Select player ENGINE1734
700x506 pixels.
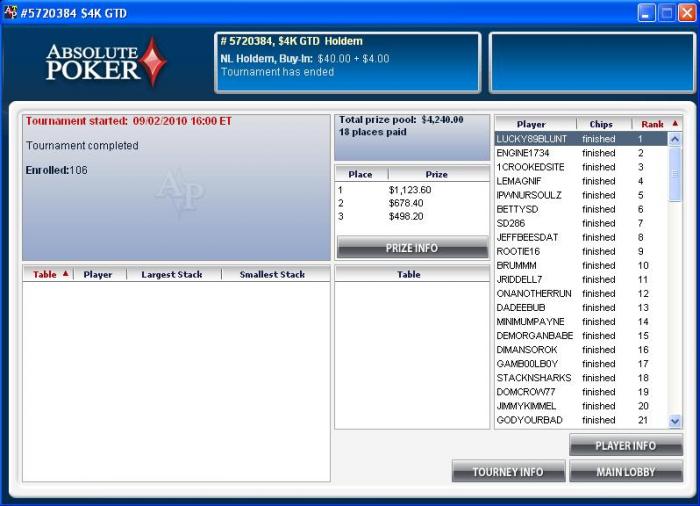click(x=581, y=153)
